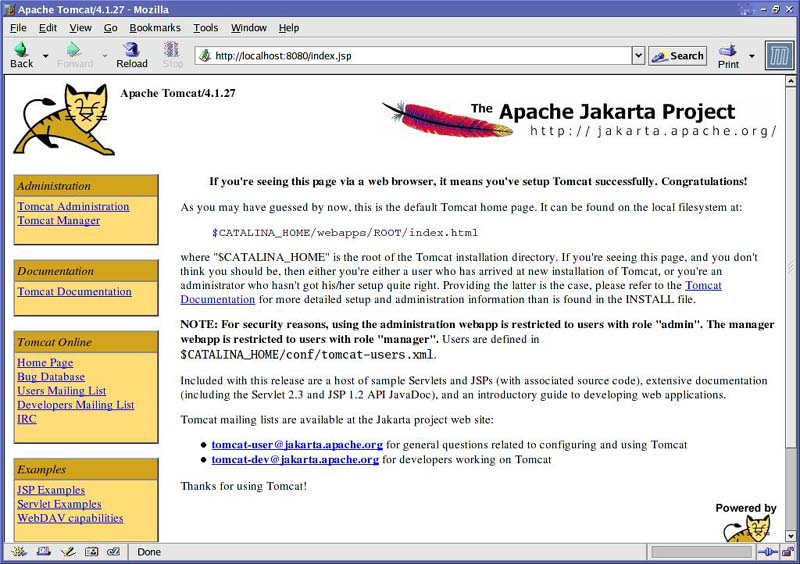
Task: Open the Bug Database link
Action: [x=51, y=377]
